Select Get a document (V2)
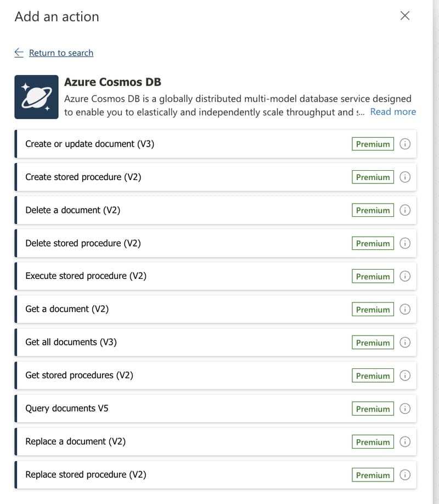Viewport: 439px width, 504px height. pyautogui.click(x=67, y=309)
